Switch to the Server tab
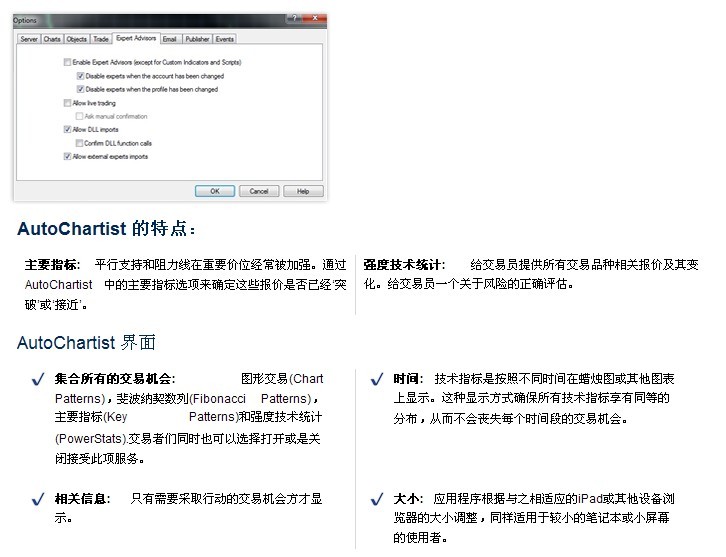This screenshot has width=726, height=557. (29, 39)
